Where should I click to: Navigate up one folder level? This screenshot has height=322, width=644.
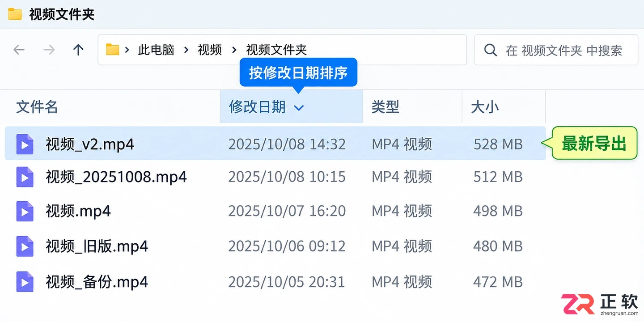click(x=78, y=50)
